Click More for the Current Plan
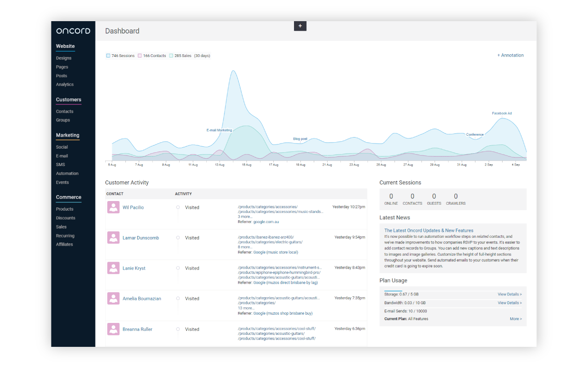Image resolution: width=588 pixels, height=368 pixels. [x=515, y=319]
